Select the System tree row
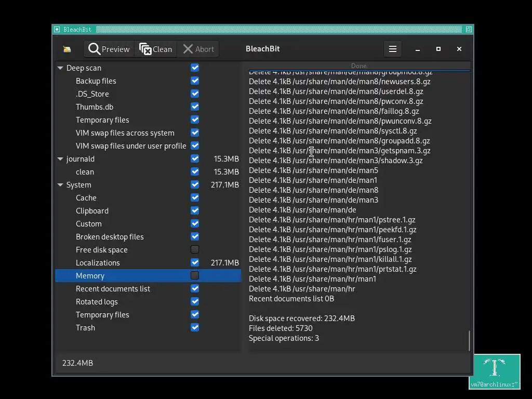This screenshot has height=399, width=532. 148,185
